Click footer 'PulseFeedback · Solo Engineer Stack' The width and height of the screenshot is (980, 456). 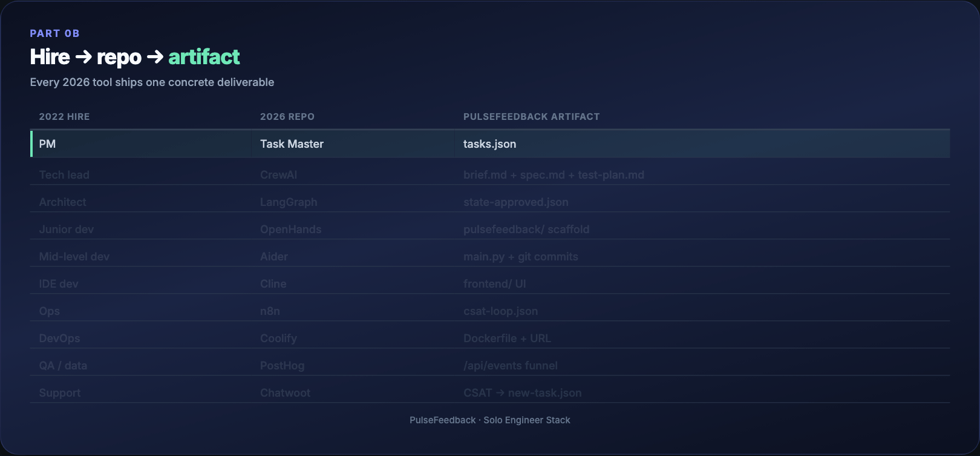[x=490, y=420]
